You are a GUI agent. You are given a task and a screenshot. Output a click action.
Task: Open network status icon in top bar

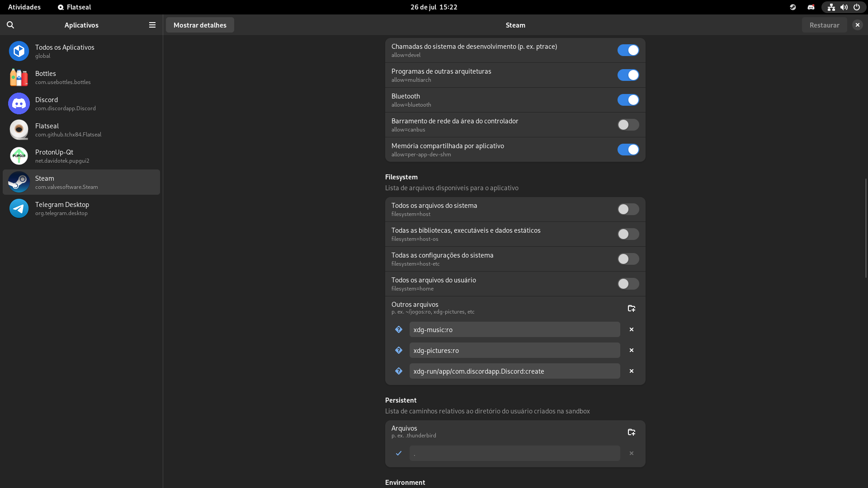(831, 7)
